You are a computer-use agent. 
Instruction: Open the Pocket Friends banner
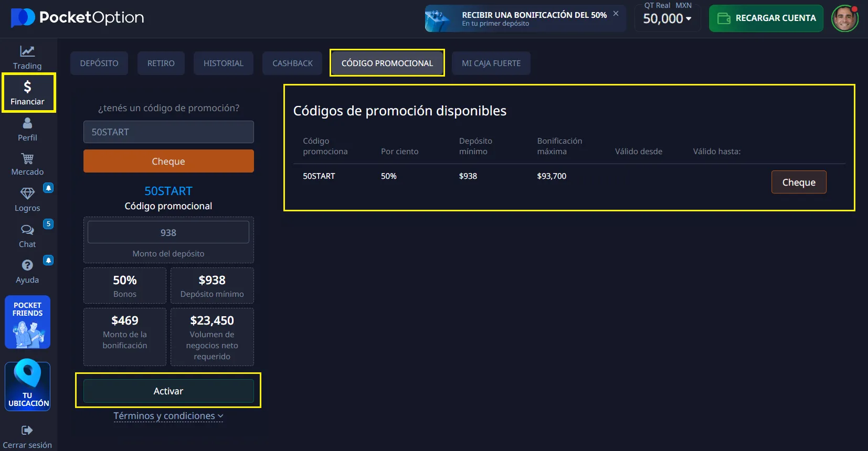27,322
